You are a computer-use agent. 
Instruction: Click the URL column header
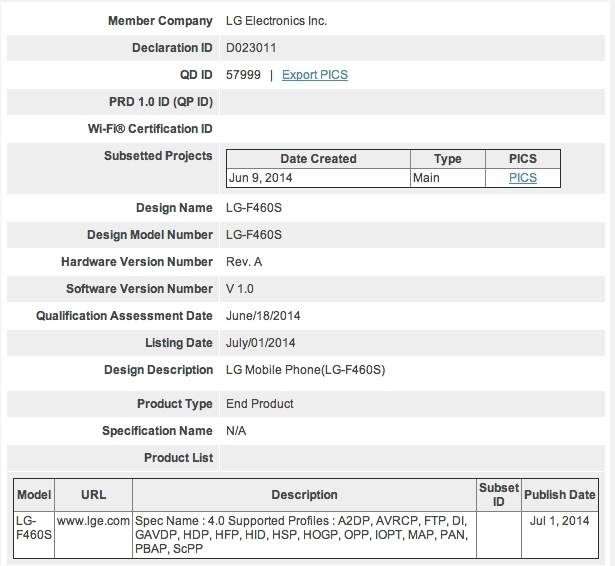pos(93,495)
